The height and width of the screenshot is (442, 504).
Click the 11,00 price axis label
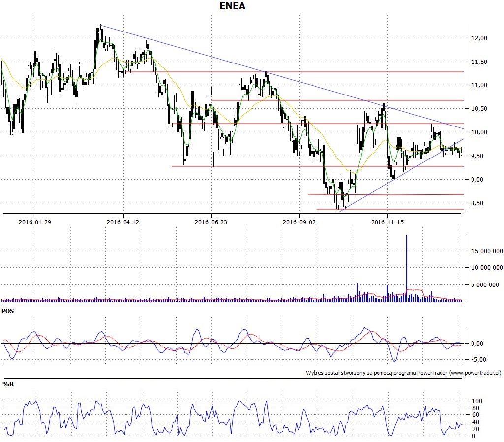pyautogui.click(x=479, y=85)
